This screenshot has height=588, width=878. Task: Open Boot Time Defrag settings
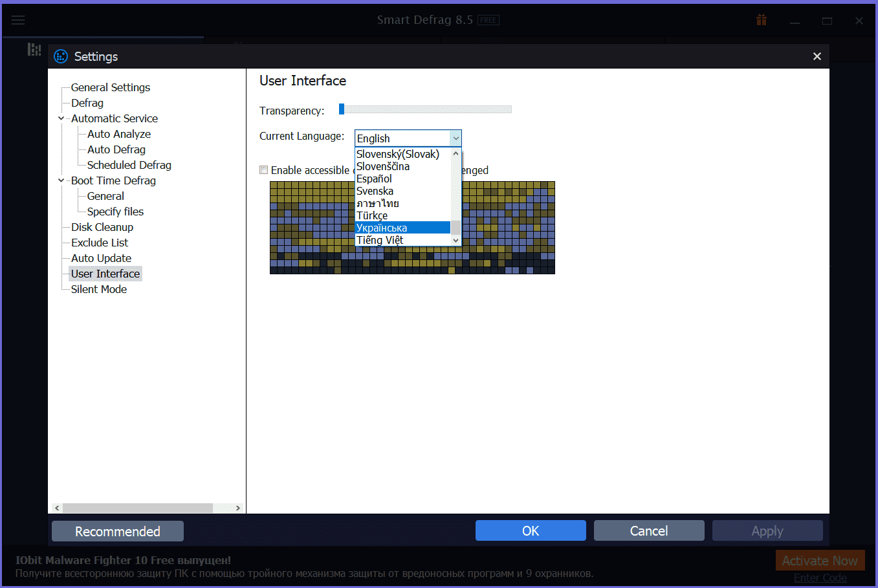point(113,180)
